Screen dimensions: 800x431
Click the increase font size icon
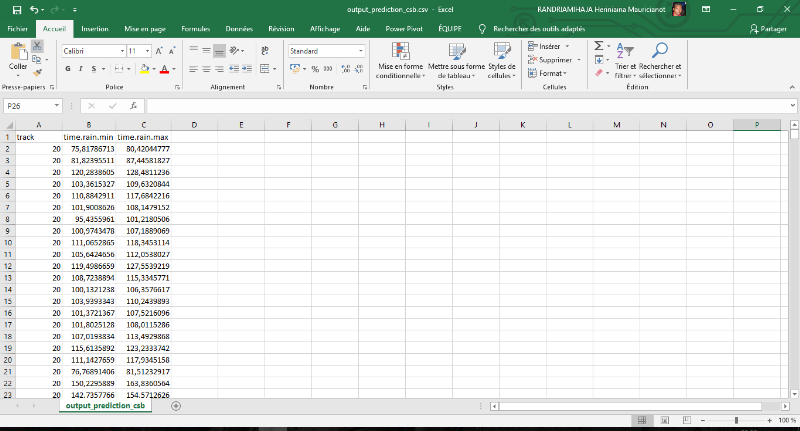(160, 50)
